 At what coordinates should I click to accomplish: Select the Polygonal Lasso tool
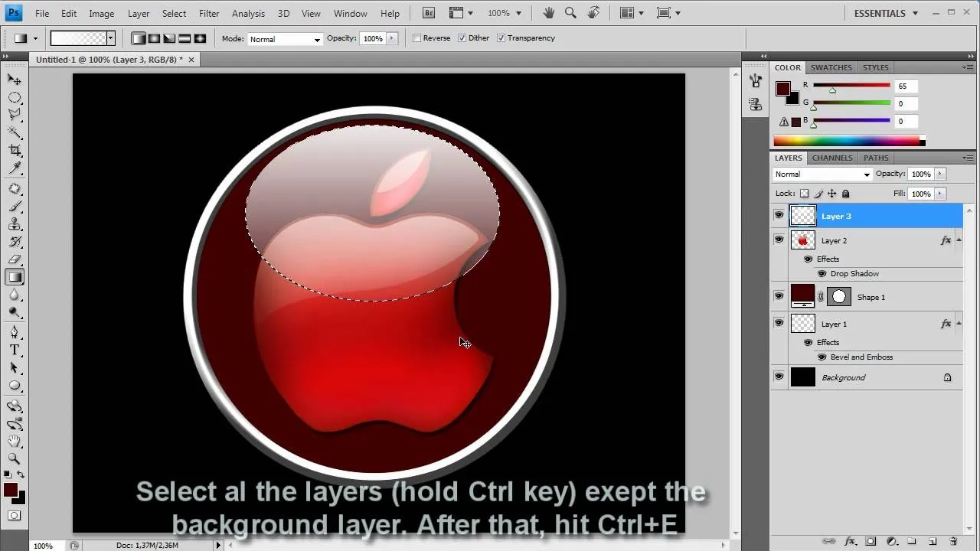pos(15,115)
